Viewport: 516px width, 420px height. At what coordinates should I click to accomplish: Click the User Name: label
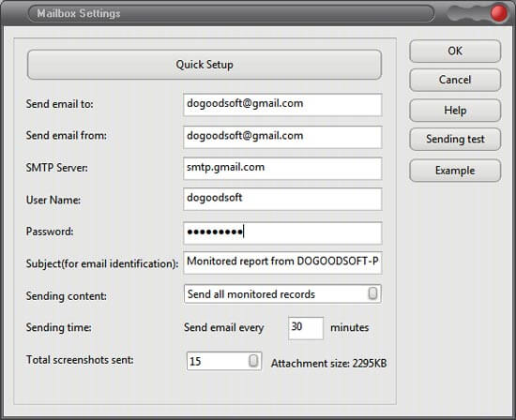[x=53, y=200]
